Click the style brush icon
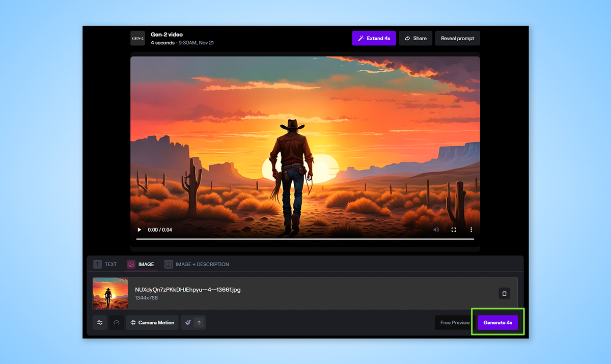This screenshot has width=611, height=364. pyautogui.click(x=188, y=322)
